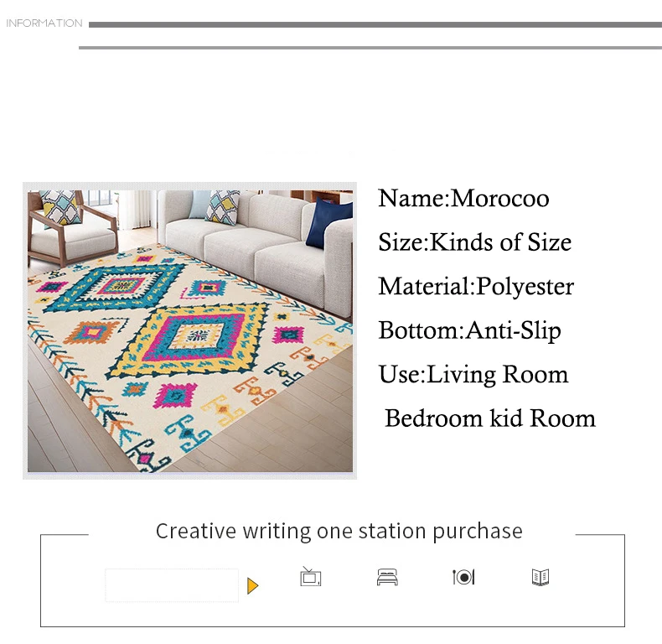
Task: Open the book icon
Action: coord(540,577)
